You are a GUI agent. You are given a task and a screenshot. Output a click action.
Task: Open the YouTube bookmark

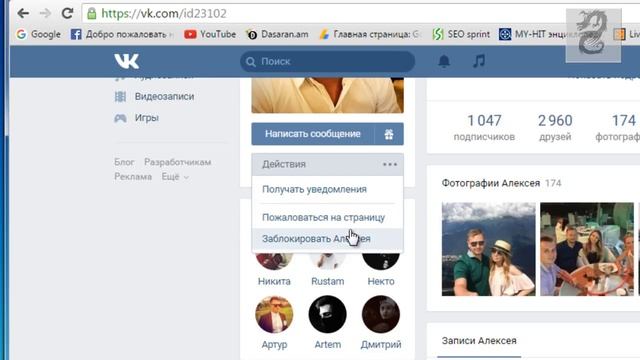210,34
